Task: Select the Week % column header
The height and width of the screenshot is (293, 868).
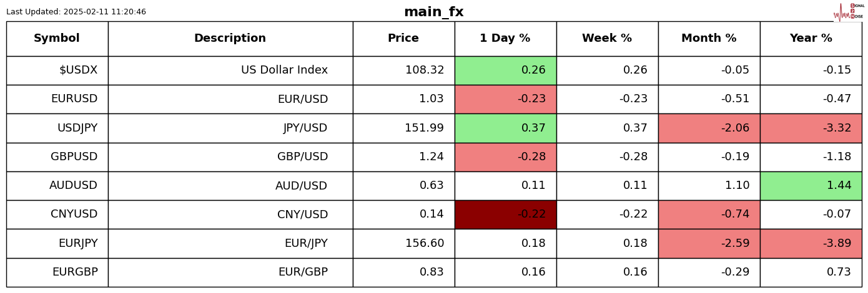Action: [x=607, y=39]
